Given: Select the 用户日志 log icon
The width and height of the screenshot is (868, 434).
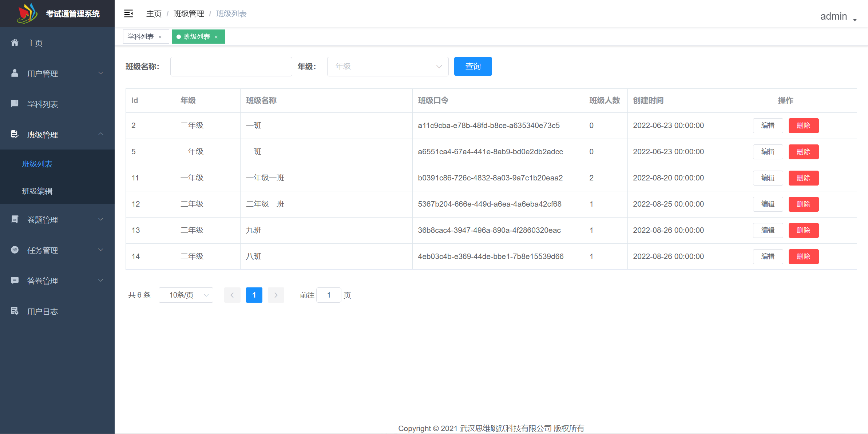Looking at the screenshot, I should 15,311.
